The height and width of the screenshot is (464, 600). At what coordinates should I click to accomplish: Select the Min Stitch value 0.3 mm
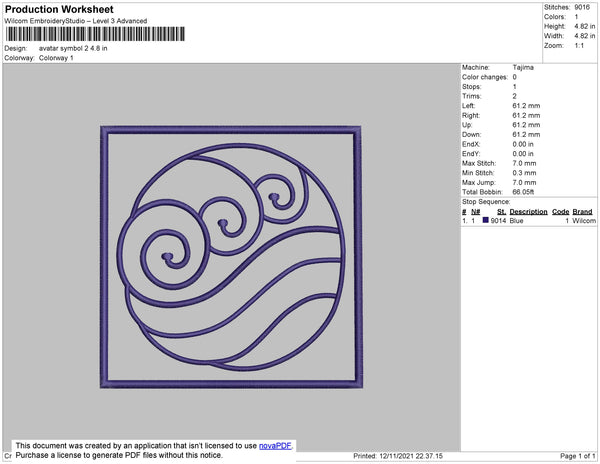(524, 173)
